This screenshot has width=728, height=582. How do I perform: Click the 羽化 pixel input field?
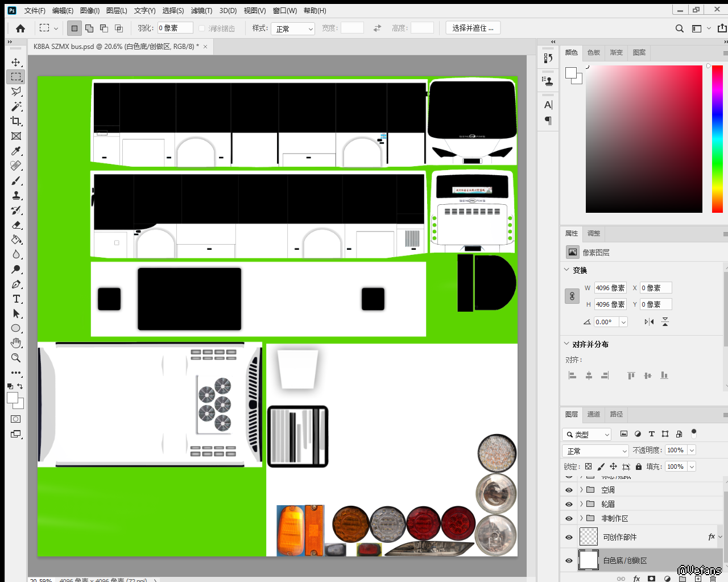click(175, 28)
